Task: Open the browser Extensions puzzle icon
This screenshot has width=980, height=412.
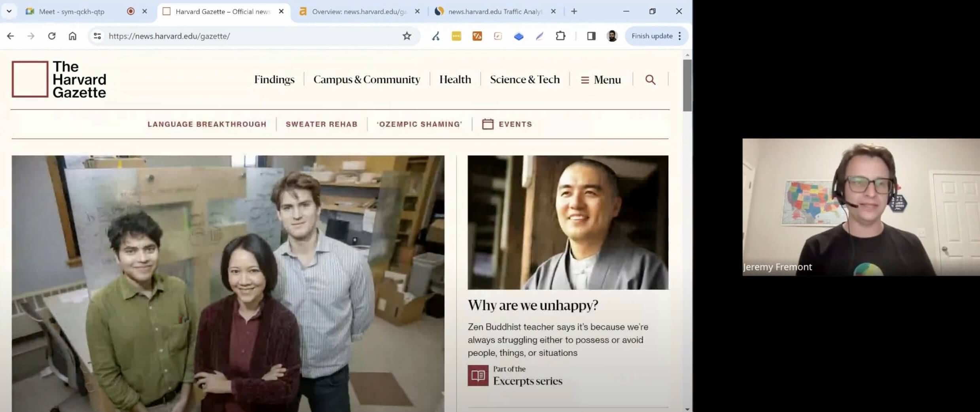Action: (x=560, y=36)
